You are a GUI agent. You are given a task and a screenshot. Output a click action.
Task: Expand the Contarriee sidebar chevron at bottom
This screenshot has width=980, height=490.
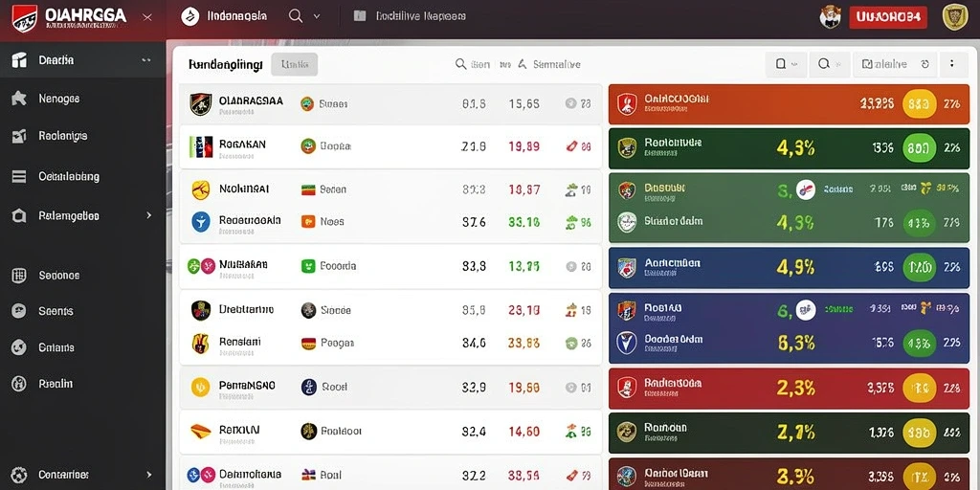pos(148,475)
